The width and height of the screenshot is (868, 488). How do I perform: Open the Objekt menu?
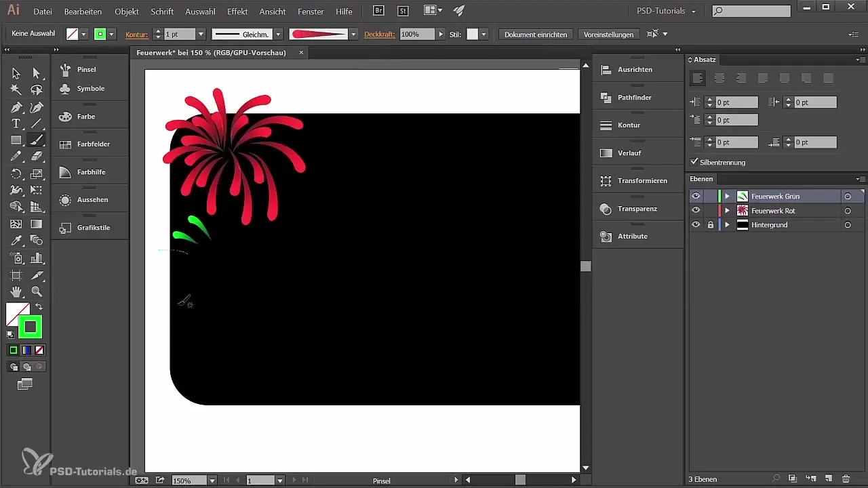pos(127,12)
